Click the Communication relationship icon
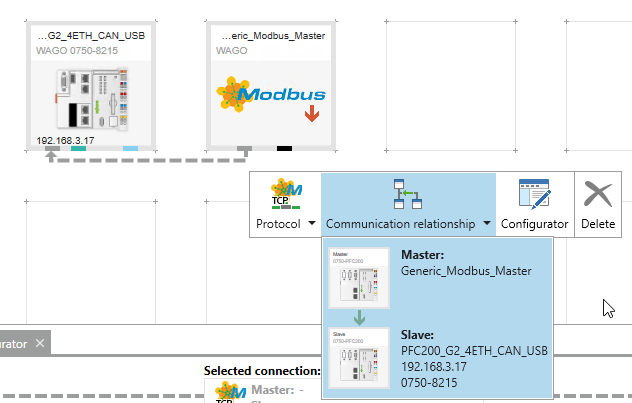This screenshot has width=632, height=403. point(407,194)
